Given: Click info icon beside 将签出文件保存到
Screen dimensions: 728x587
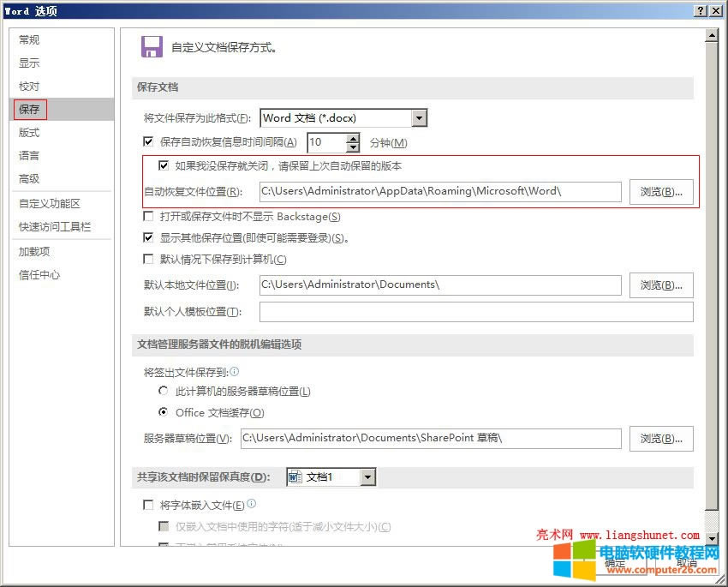Looking at the screenshot, I should (x=235, y=372).
